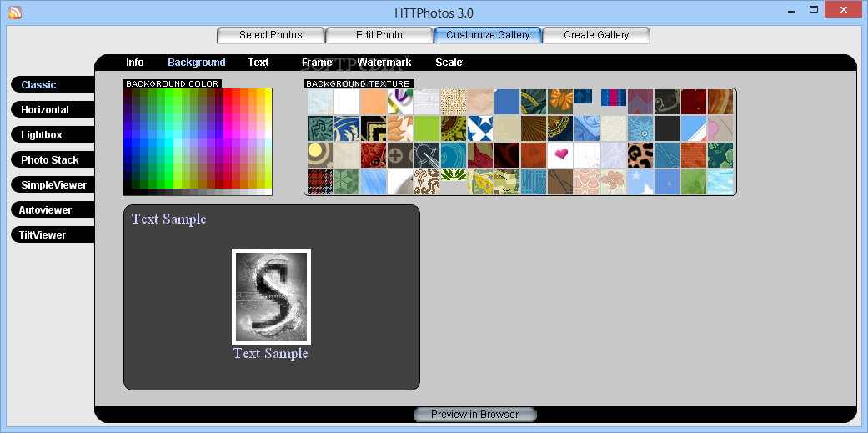This screenshot has height=433, width=868.
Task: Click the Text Sample heading in preview
Action: click(x=168, y=219)
